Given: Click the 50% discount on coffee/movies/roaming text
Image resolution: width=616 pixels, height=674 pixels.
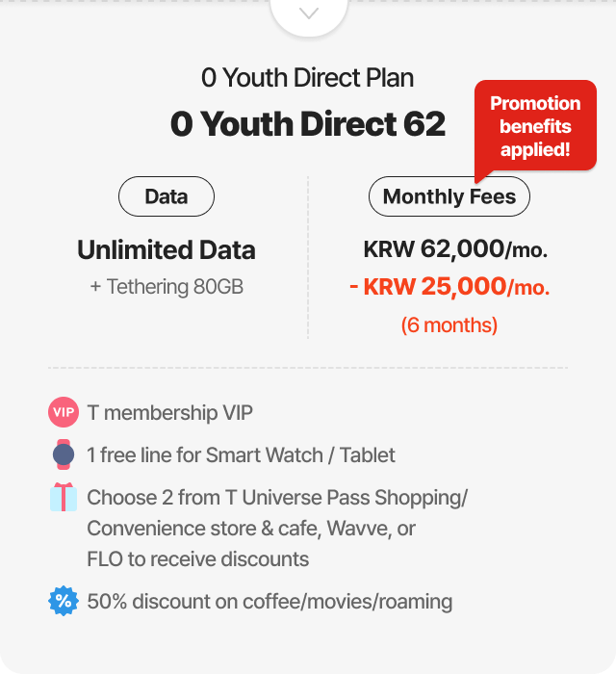Looking at the screenshot, I should coord(269,602).
